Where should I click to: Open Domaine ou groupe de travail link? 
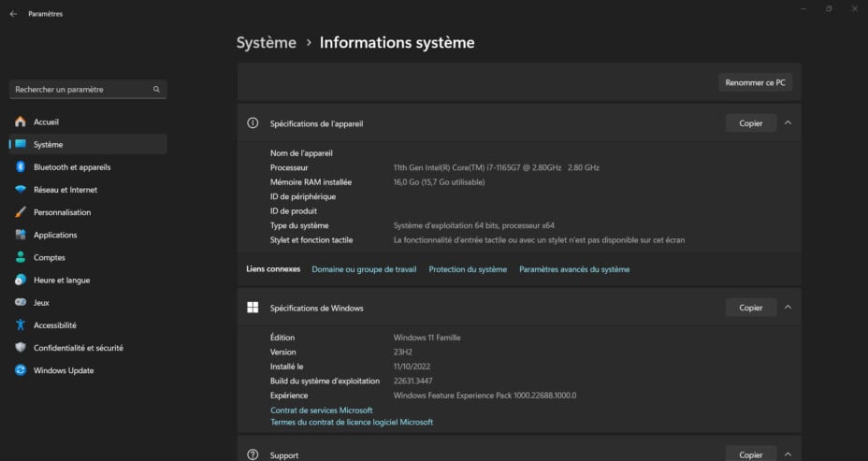pos(364,269)
